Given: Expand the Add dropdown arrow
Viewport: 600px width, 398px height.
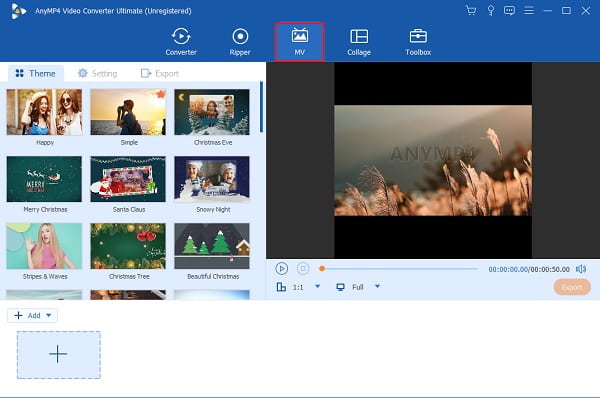Looking at the screenshot, I should point(49,315).
